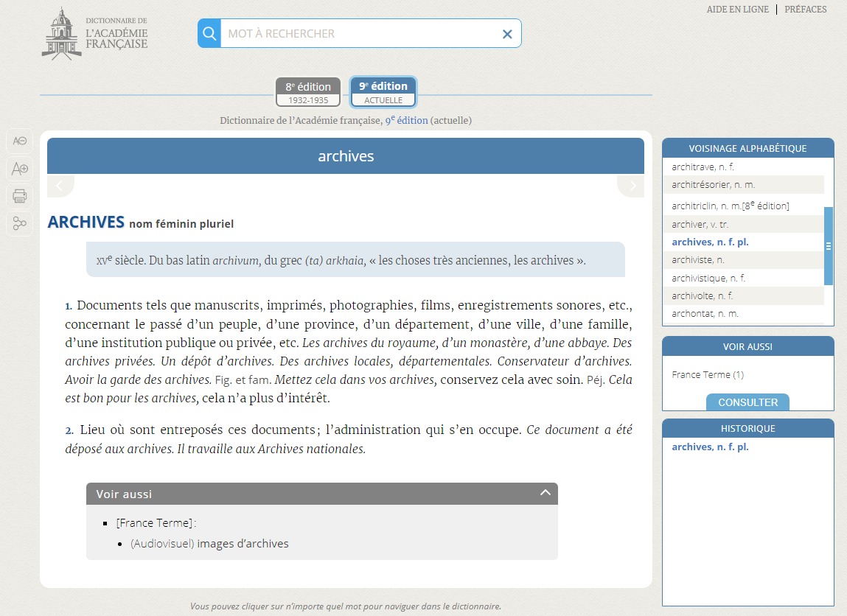Select archiviste in alphabetical neighbors list
Image resolution: width=847 pixels, height=616 pixels.
coord(697,260)
